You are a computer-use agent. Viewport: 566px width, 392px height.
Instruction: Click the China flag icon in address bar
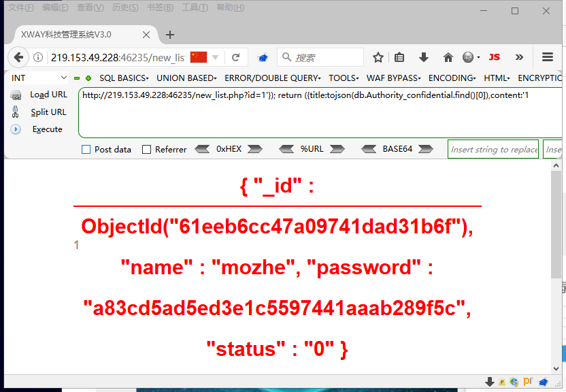click(199, 57)
